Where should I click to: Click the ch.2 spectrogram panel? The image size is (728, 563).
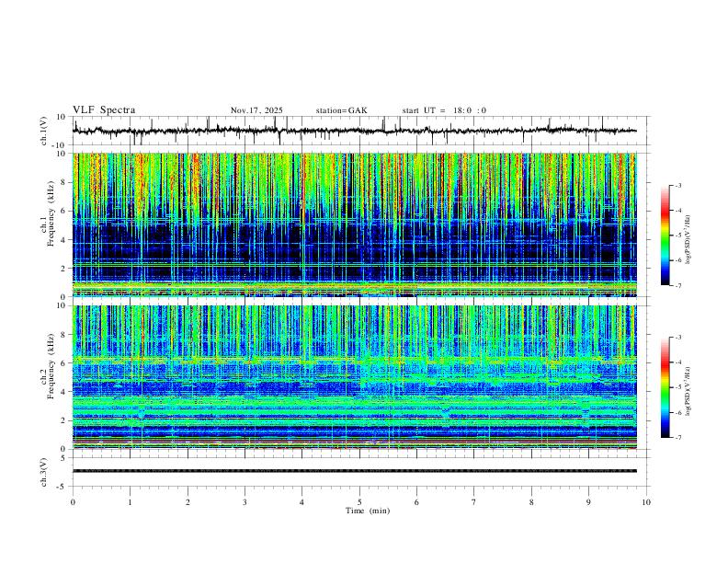(355, 377)
